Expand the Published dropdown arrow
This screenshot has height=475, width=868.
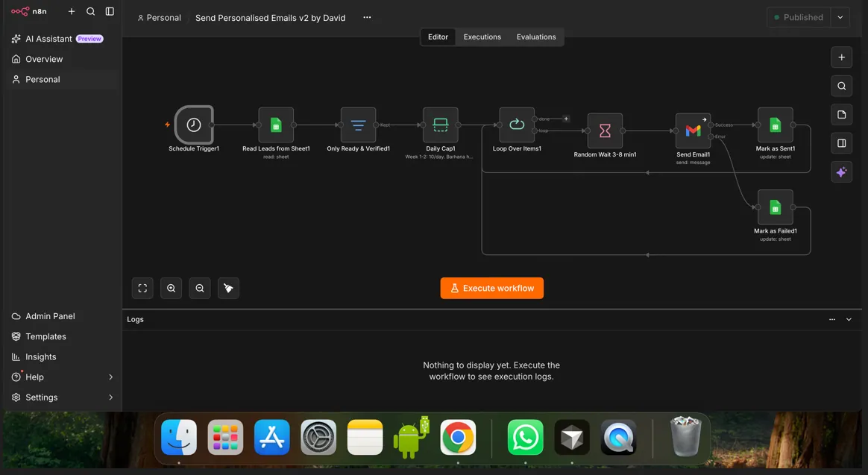(x=840, y=17)
